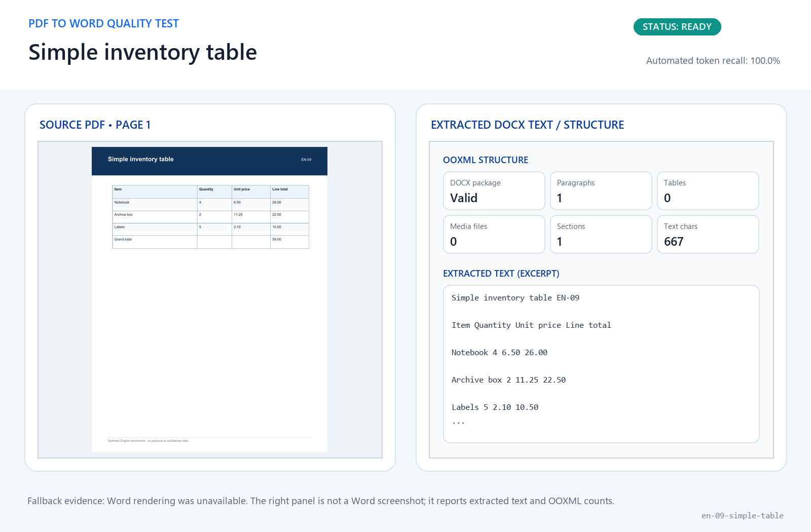Viewport: 811px width, 532px height.
Task: Click the OOXML STRUCTURE subheading
Action: (x=486, y=160)
